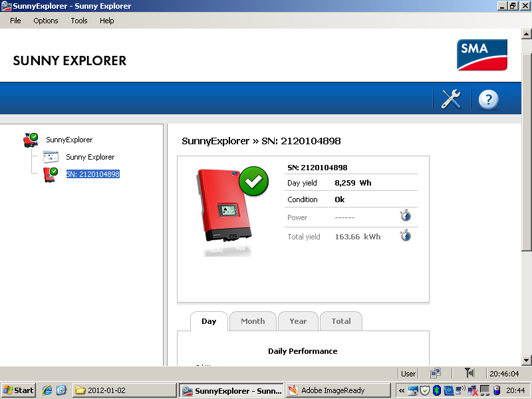Click the SUNNY EXPLORER header title
This screenshot has height=399, width=532.
pos(70,61)
